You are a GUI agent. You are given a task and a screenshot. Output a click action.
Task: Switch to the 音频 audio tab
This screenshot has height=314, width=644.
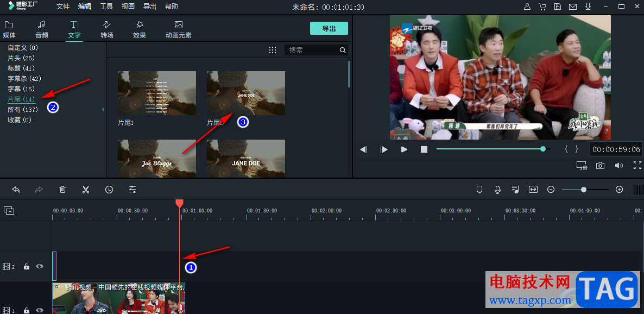coord(41,29)
